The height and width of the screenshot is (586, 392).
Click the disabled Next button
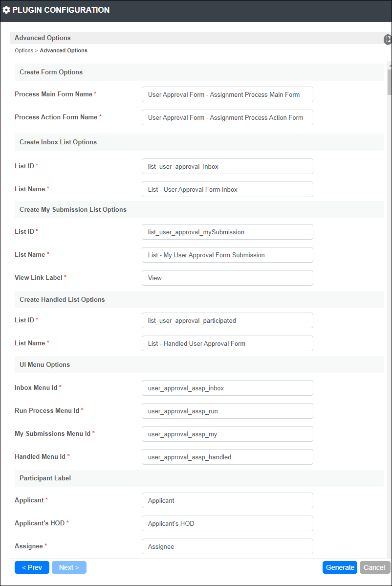click(x=69, y=567)
